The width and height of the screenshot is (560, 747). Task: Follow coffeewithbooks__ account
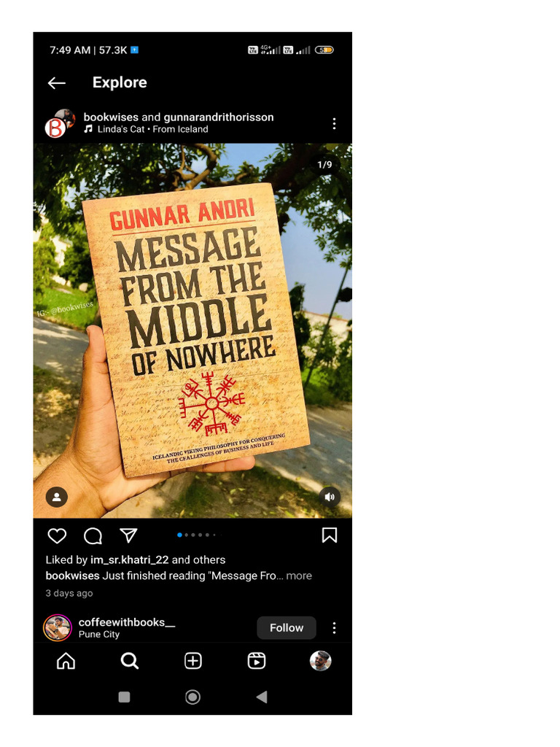(287, 628)
